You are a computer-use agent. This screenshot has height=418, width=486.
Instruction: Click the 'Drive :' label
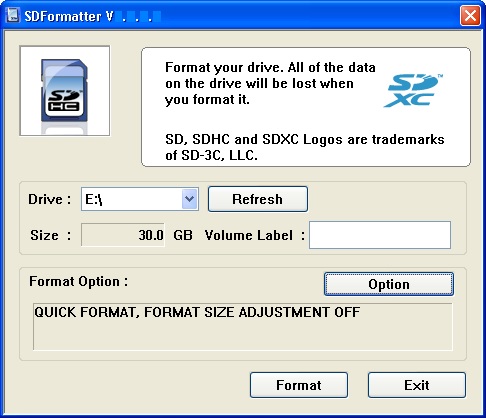[x=50, y=199]
